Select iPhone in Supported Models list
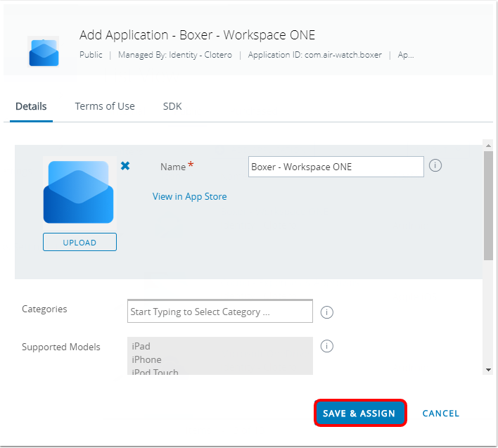The image size is (498, 448). tap(146, 359)
